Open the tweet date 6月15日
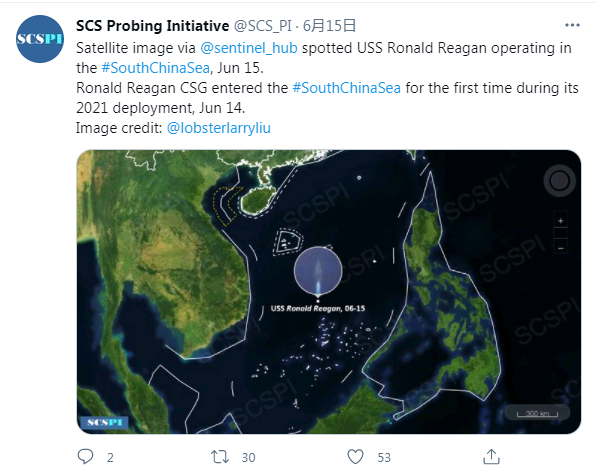The width and height of the screenshot is (597, 472). point(329,26)
